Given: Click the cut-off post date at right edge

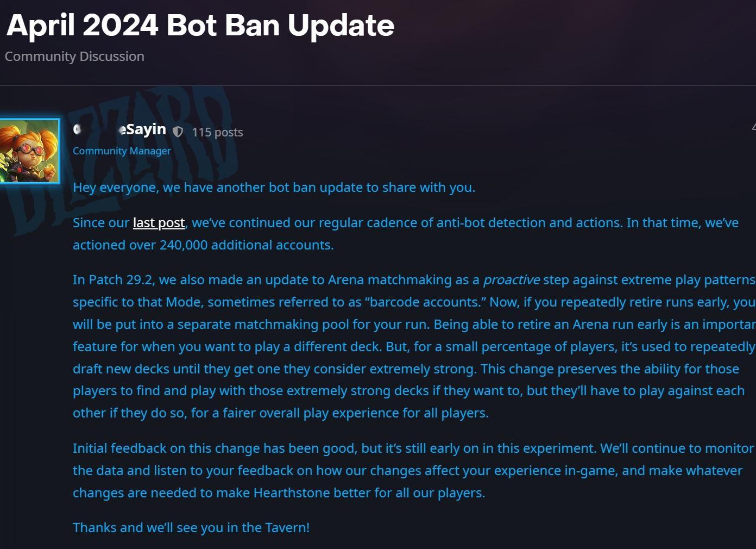Looking at the screenshot, I should [x=754, y=127].
